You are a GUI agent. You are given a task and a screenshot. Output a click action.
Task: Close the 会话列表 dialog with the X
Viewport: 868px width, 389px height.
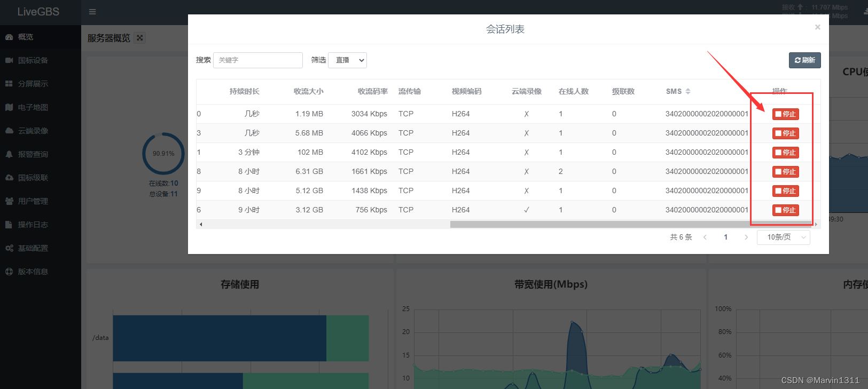(x=817, y=27)
